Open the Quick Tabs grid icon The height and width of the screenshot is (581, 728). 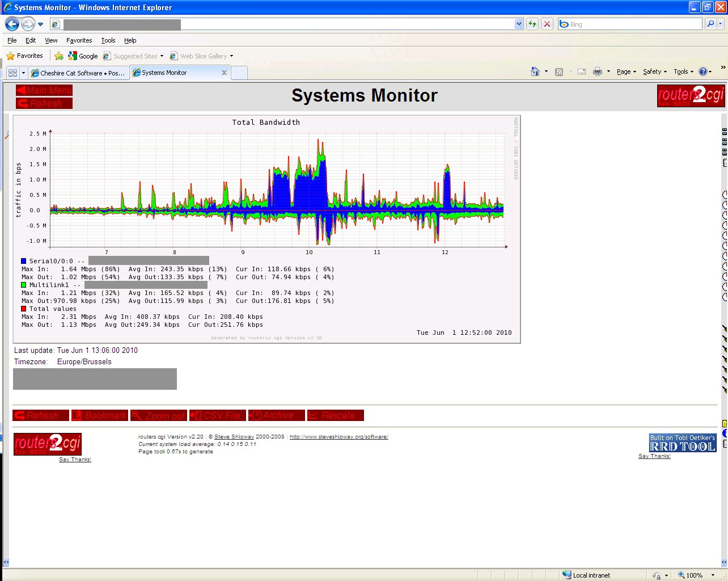coord(12,73)
